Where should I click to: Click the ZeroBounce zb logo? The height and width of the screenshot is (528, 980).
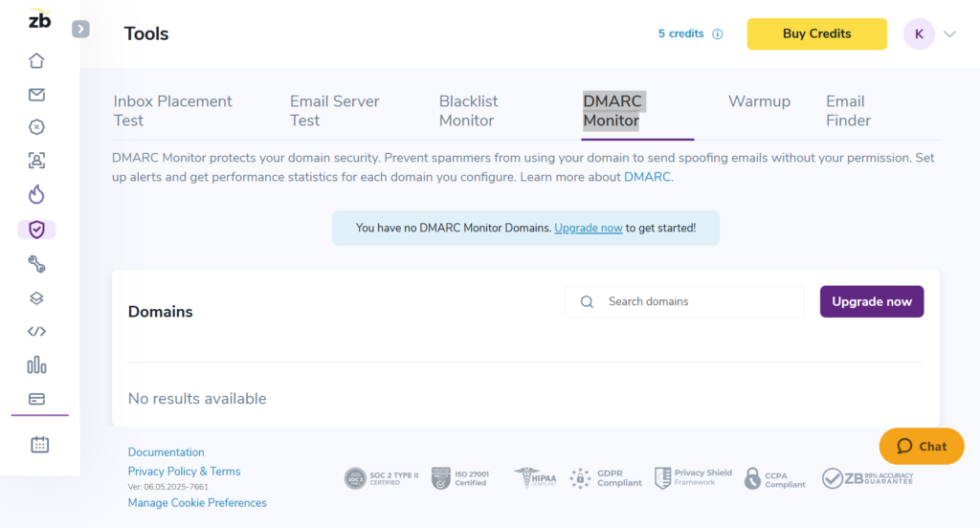coord(39,19)
